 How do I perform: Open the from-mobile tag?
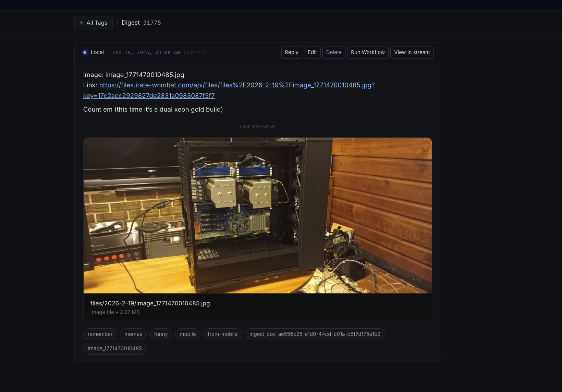click(222, 334)
